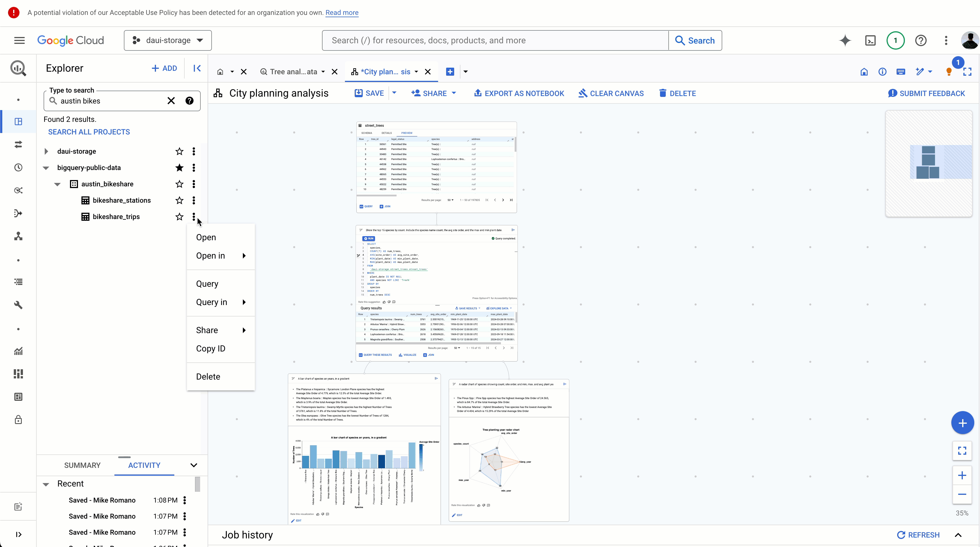Toggle star on austin_bikeshare dataset

pyautogui.click(x=178, y=184)
